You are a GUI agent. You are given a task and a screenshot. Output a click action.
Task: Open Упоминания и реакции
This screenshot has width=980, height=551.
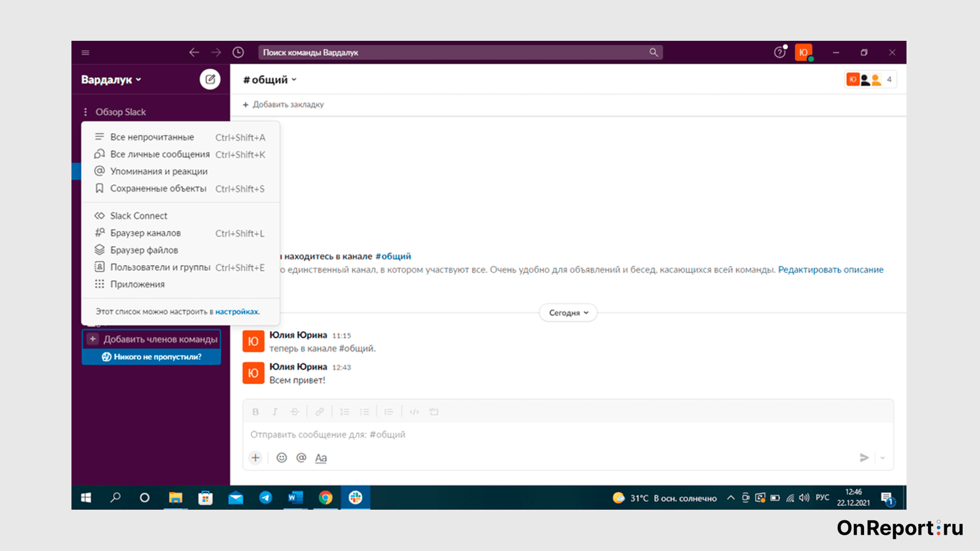[180, 171]
